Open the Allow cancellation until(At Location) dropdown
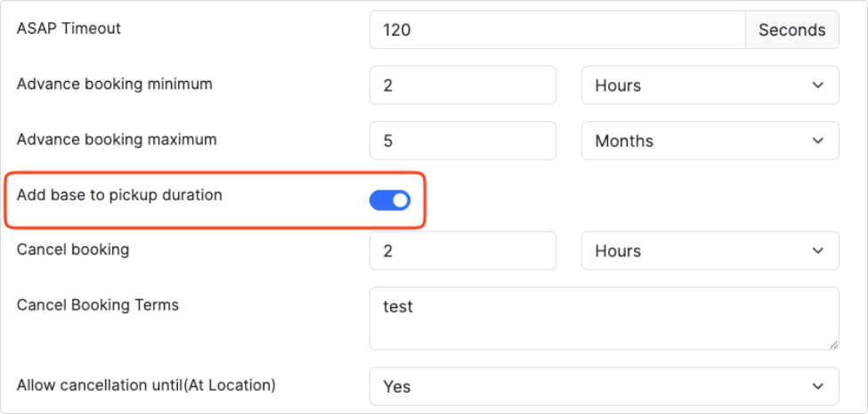868x414 pixels. 604,386
